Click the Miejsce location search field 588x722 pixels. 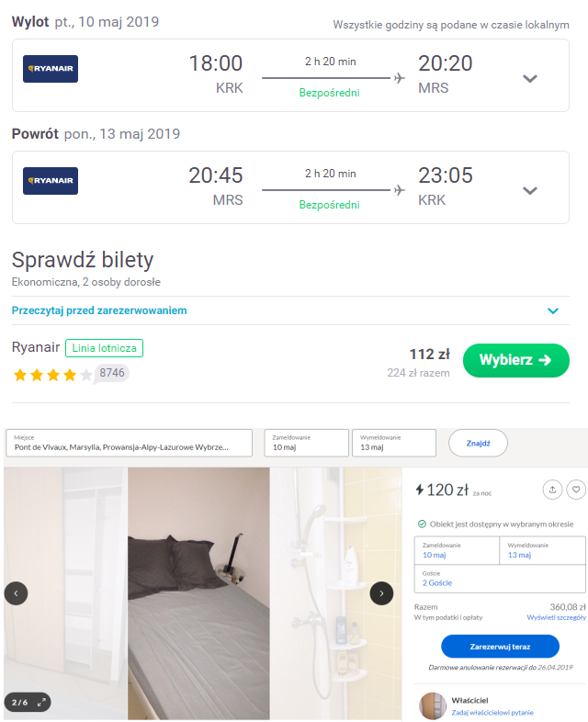[x=129, y=443]
